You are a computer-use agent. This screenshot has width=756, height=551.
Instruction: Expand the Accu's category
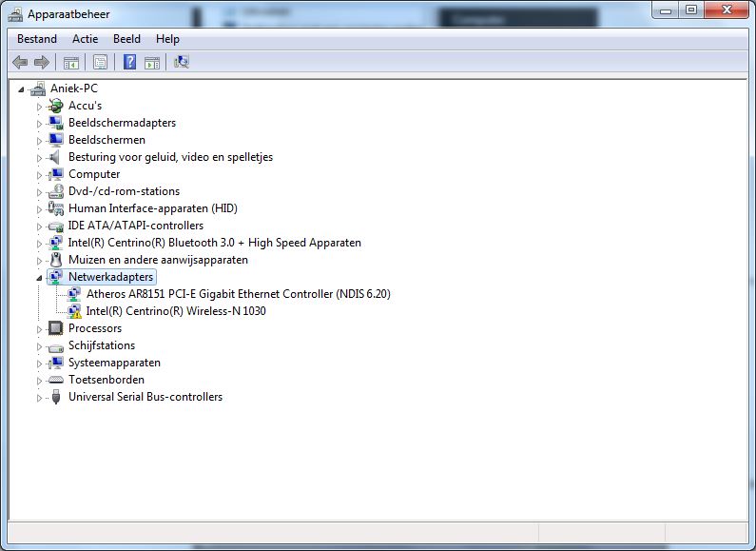39,107
